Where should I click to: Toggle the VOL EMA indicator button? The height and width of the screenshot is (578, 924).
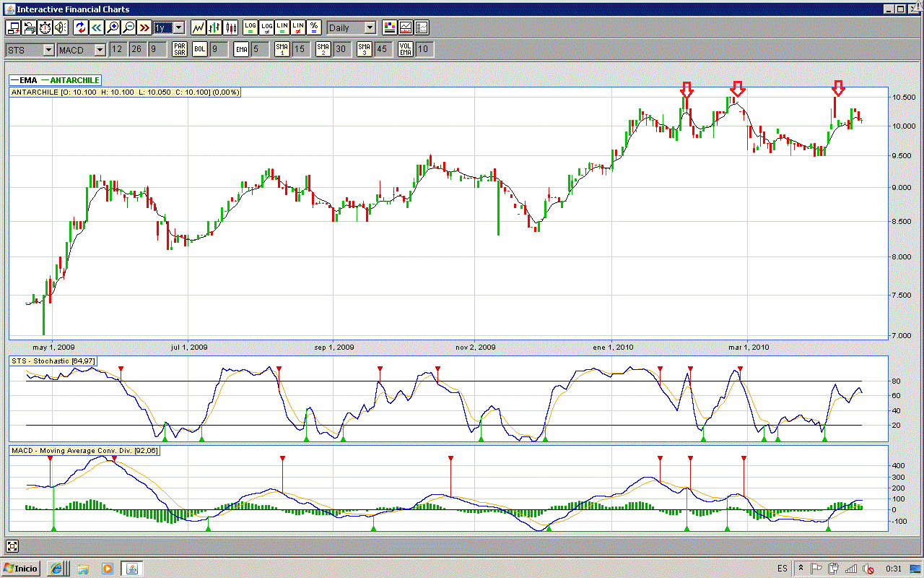406,50
